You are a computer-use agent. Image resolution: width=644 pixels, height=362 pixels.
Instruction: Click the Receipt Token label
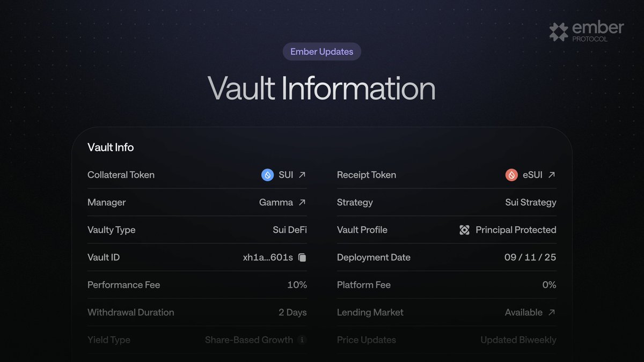[x=367, y=175]
